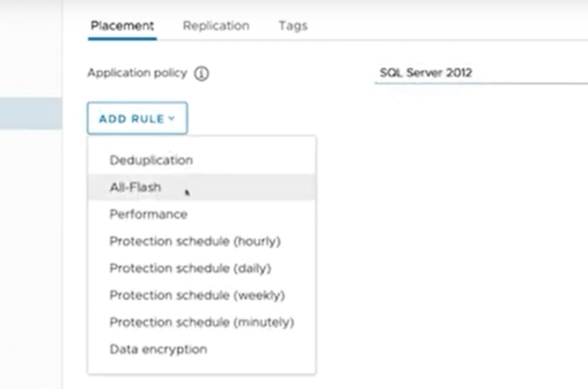Click the blue underline beneath Placement tab
The width and height of the screenshot is (588, 389).
click(122, 38)
